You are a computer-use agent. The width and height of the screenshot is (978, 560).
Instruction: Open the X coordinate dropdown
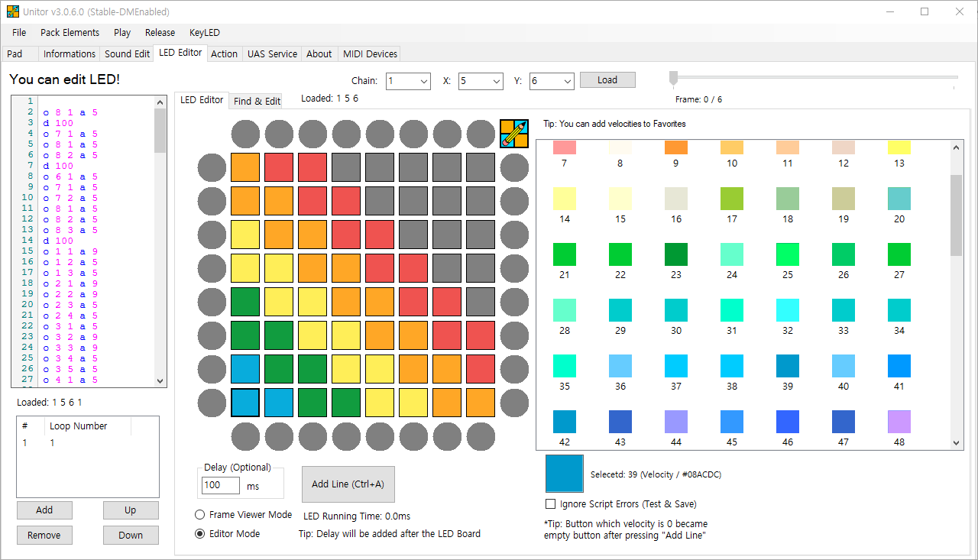pyautogui.click(x=481, y=81)
